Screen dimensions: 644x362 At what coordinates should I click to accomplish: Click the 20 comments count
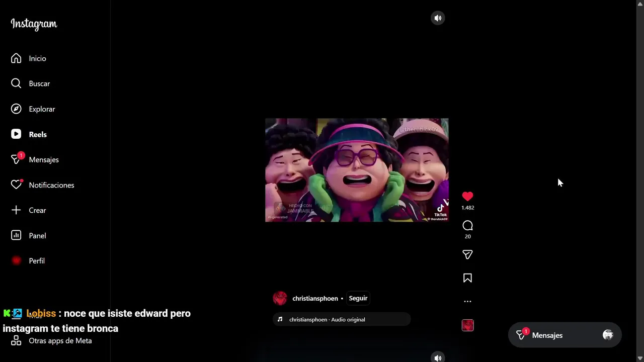coord(468,237)
